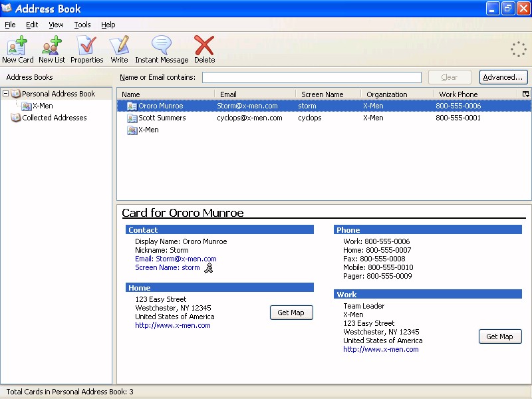Viewport: 532px width, 399px height.
Task: Click the Address Book title bar icon
Action: point(7,8)
